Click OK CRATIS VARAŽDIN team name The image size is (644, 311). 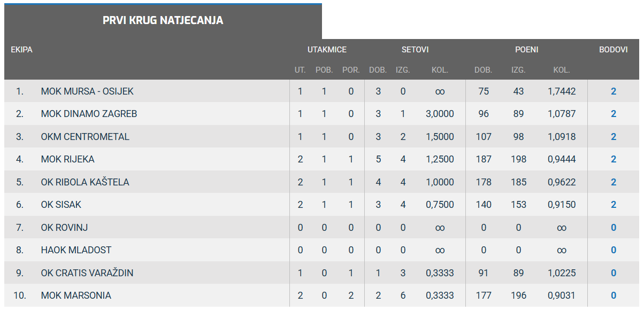pyautogui.click(x=87, y=273)
